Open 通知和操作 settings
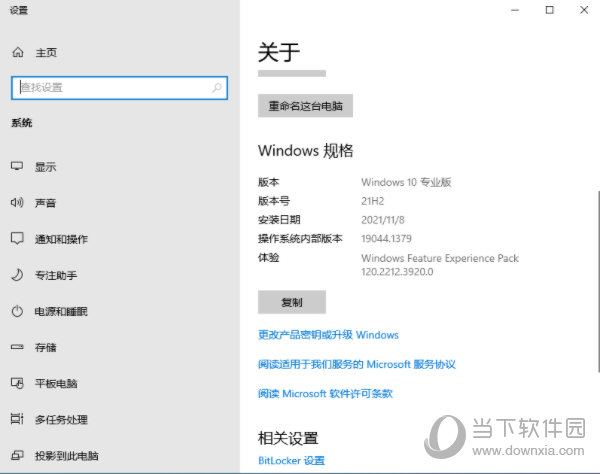This screenshot has width=600, height=474. point(61,239)
